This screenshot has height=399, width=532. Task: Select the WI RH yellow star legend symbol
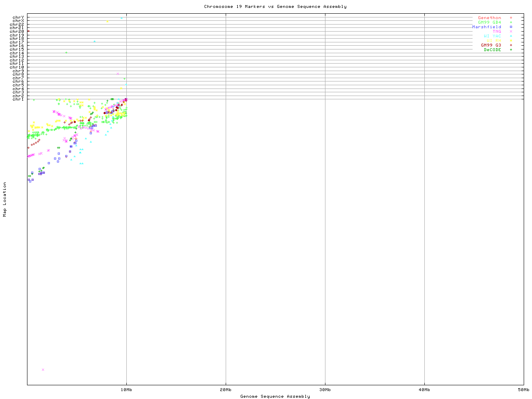[x=511, y=41]
